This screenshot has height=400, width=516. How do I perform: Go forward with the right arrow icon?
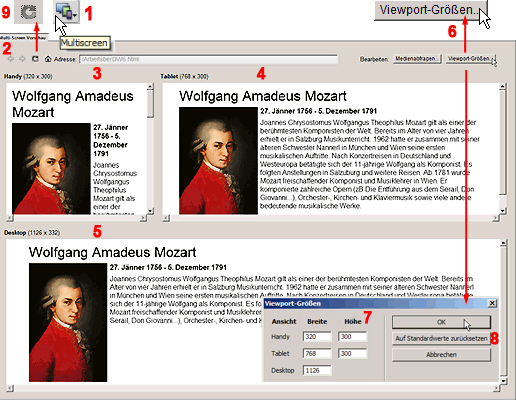click(x=22, y=59)
